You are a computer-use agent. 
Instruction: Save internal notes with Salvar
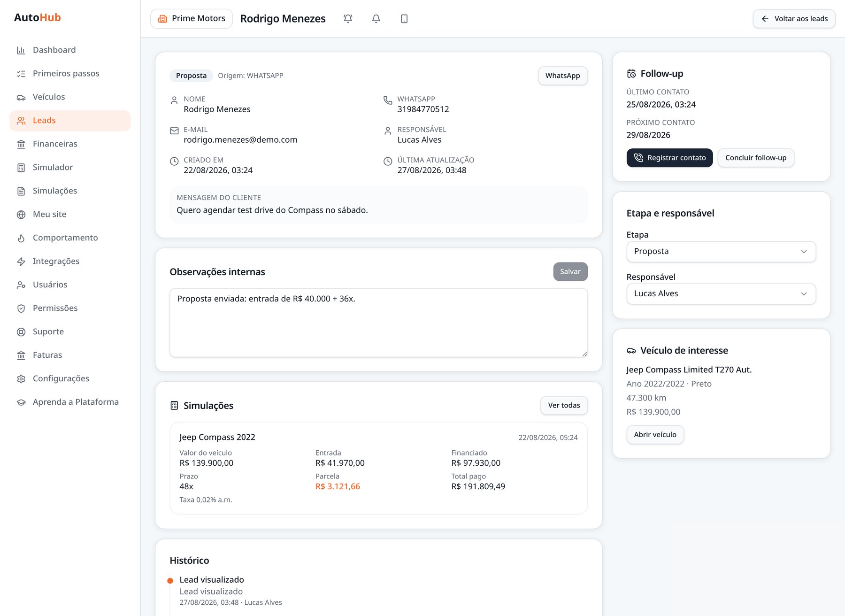(x=570, y=272)
